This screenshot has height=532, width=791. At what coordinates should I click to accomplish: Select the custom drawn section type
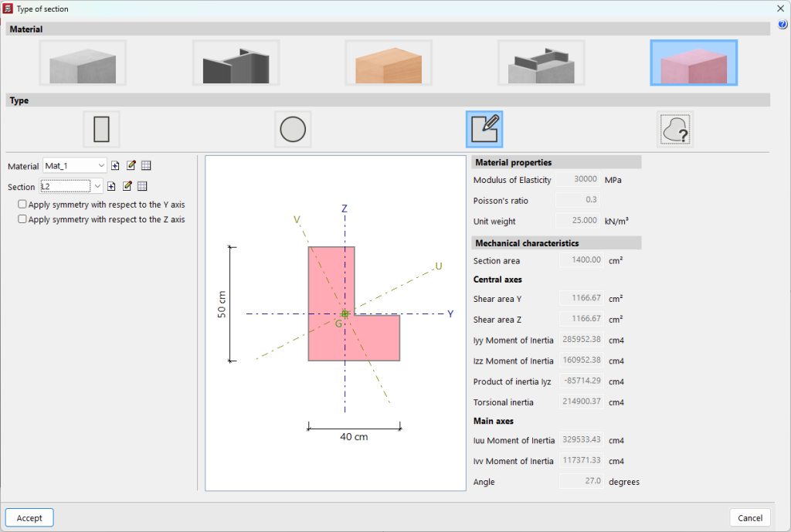coord(485,129)
